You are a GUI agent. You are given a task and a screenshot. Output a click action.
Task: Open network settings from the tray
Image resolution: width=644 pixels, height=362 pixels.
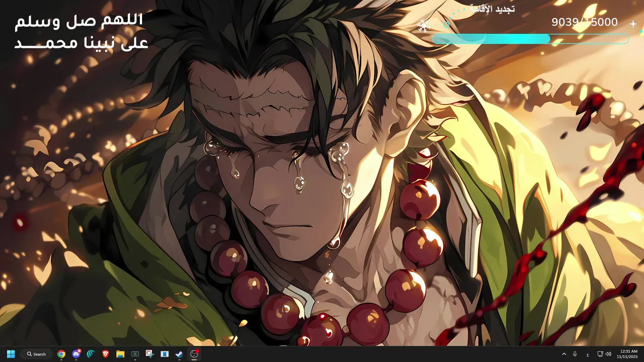pos(600,354)
